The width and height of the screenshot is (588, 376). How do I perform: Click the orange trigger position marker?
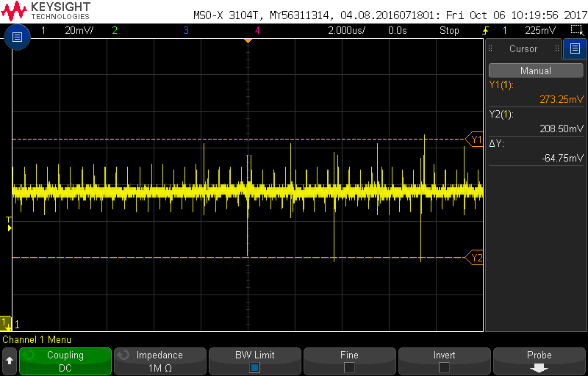[248, 40]
